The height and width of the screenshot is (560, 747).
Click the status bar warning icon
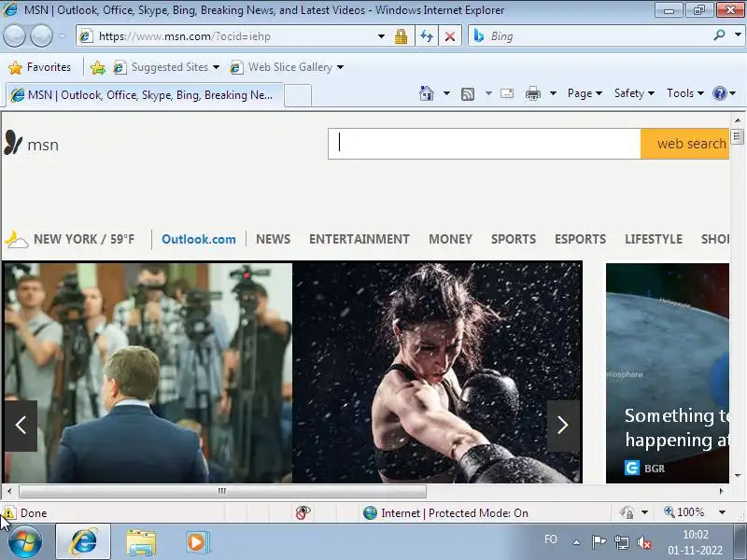(9, 512)
